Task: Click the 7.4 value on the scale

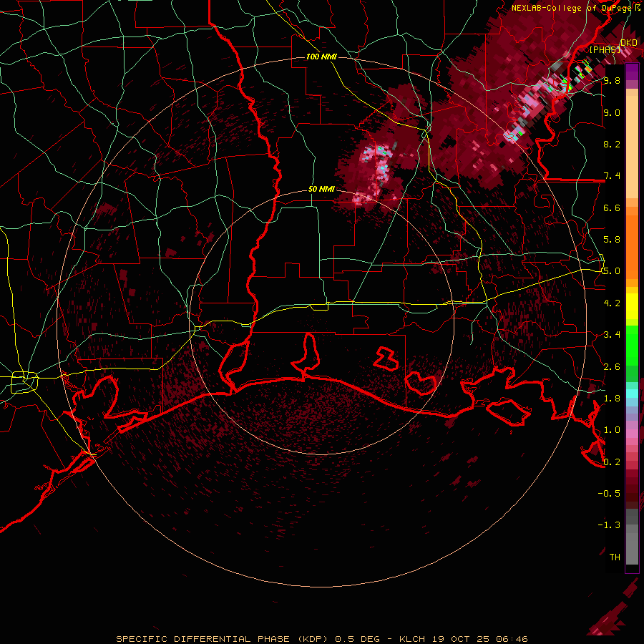Action: [612, 176]
